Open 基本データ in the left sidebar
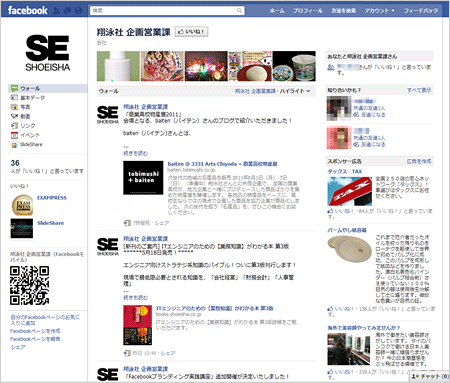The image size is (450, 383). (x=32, y=98)
